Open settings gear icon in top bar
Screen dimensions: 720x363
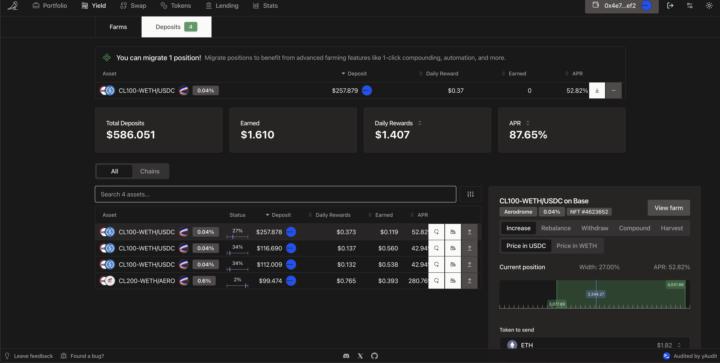click(709, 6)
